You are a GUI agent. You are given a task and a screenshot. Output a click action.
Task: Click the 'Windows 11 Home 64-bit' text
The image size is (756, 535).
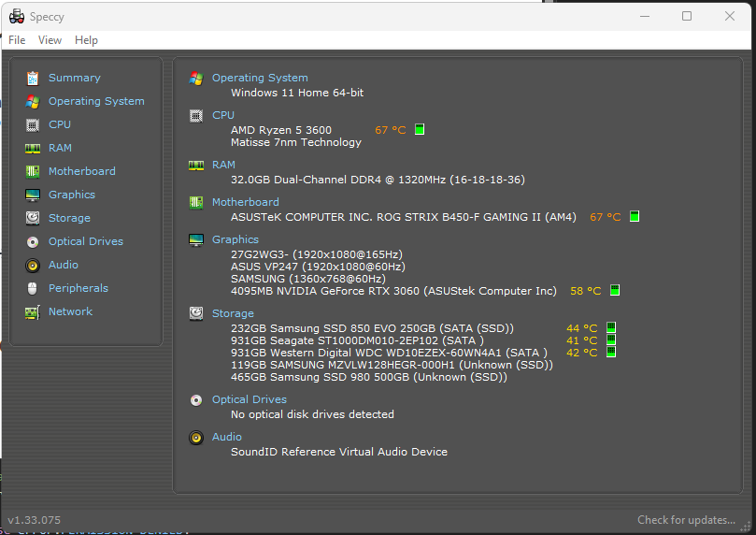297,93
